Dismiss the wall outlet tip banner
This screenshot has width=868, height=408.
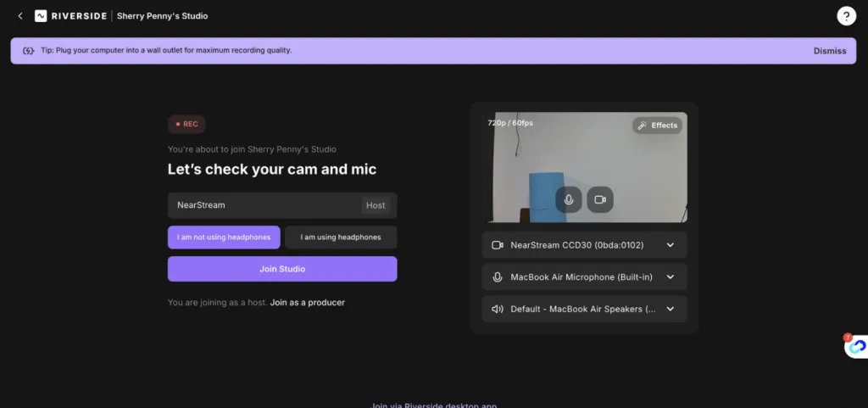[x=829, y=51]
